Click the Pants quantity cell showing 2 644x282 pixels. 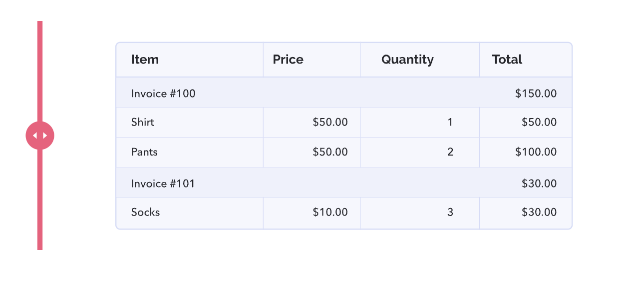click(420, 152)
